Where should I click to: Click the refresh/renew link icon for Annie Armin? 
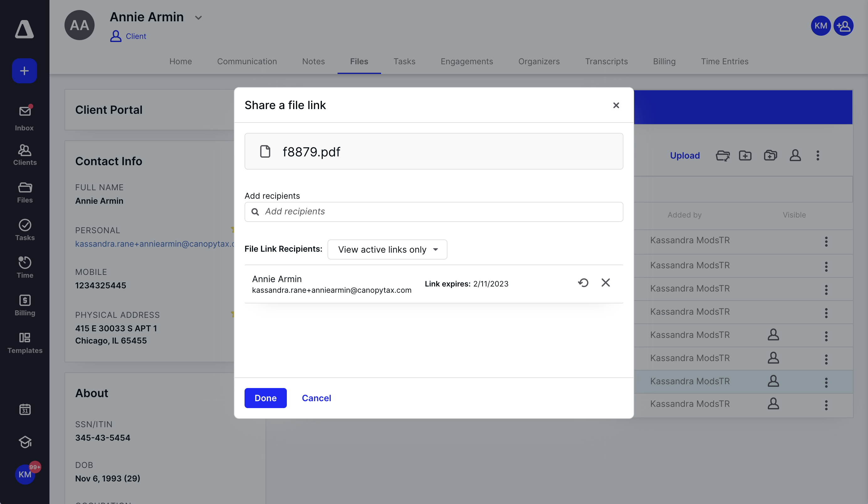click(583, 282)
